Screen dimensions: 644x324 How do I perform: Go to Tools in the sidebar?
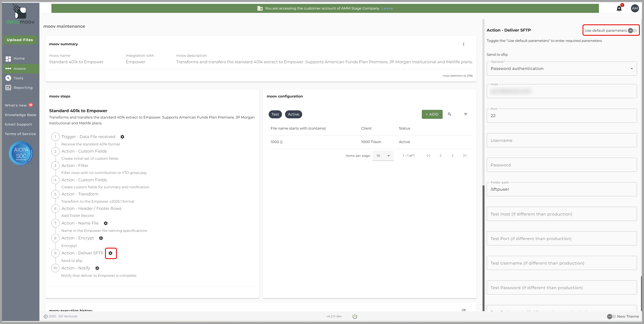point(18,78)
